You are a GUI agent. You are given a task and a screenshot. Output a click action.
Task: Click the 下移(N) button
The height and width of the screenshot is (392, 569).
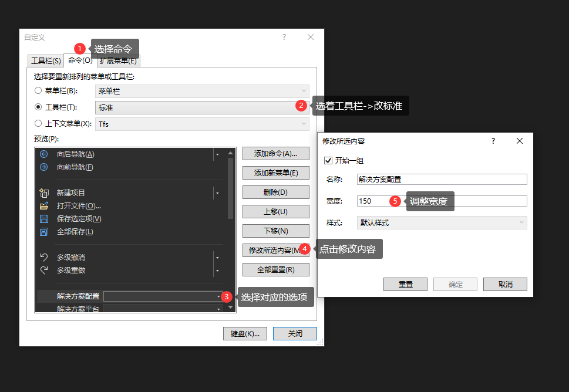[276, 231]
